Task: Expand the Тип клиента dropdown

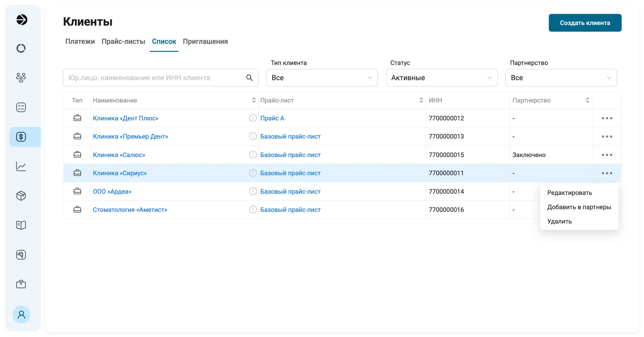Action: (x=322, y=78)
